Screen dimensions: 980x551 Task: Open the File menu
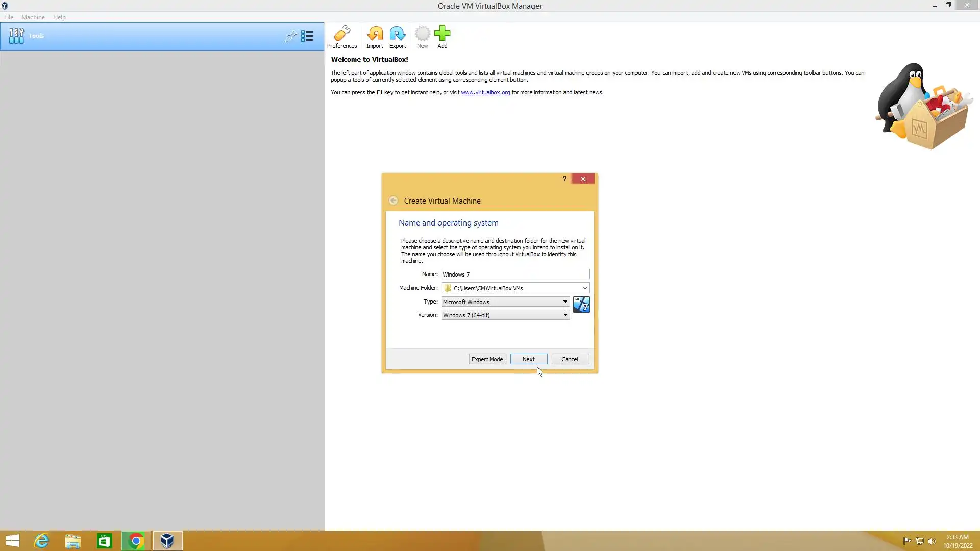pos(9,17)
